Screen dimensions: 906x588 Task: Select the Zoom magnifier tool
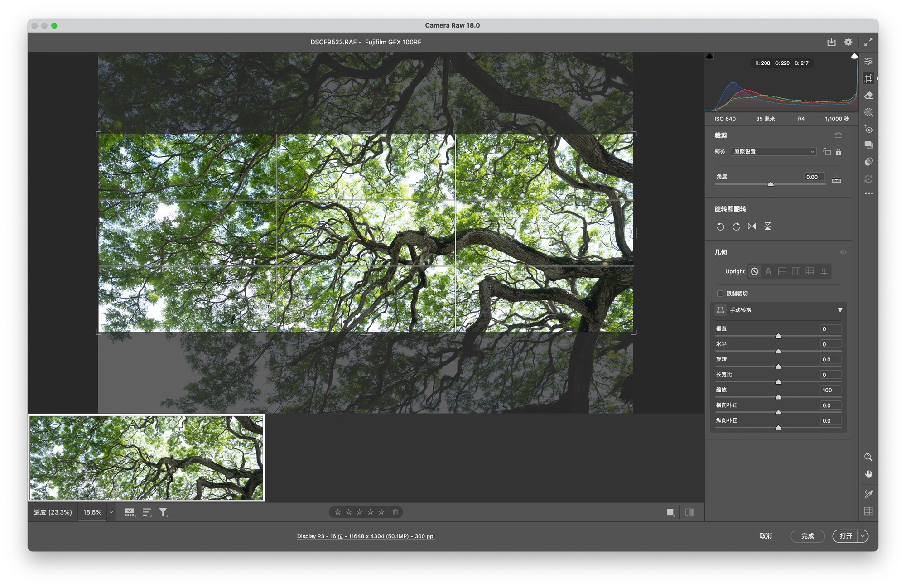tap(868, 458)
